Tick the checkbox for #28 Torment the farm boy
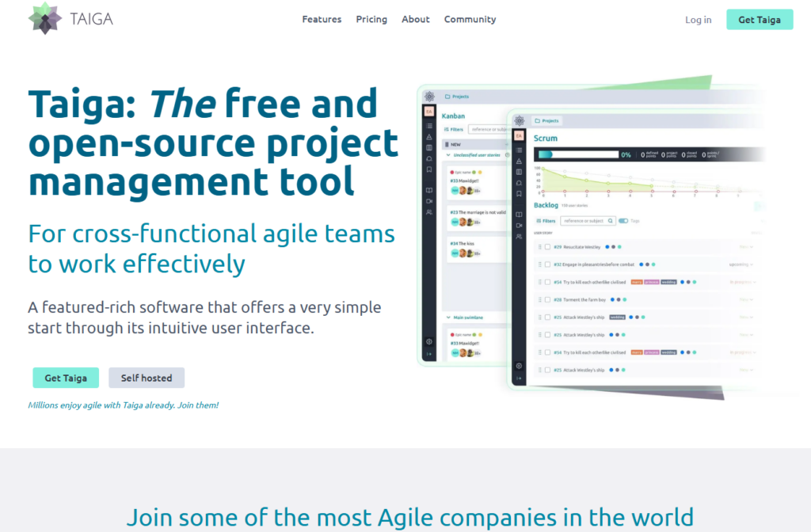 click(x=547, y=299)
